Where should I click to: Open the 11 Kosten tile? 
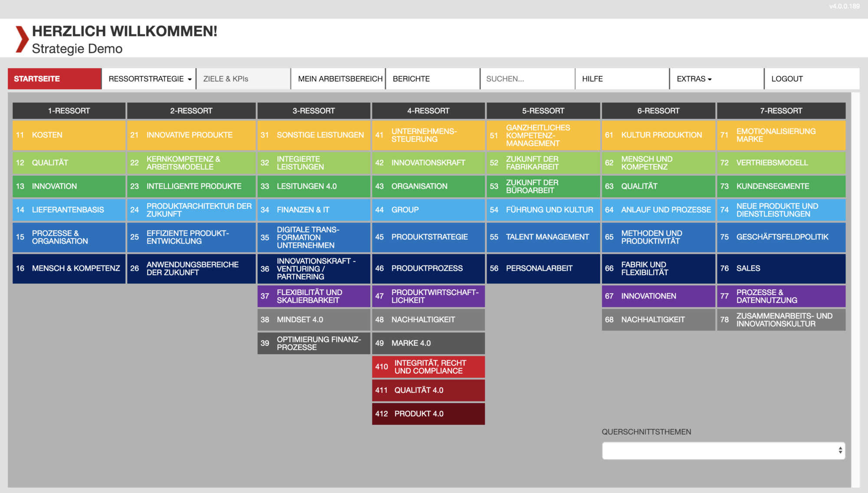coord(69,135)
